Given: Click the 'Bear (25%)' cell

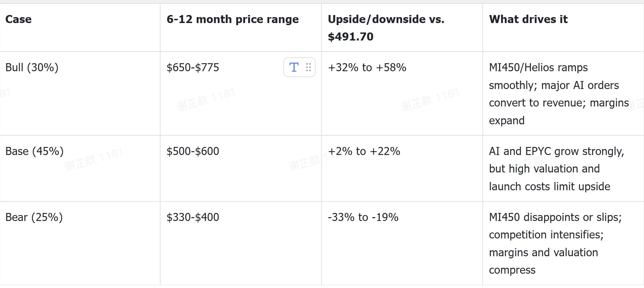Looking at the screenshot, I should click(x=80, y=243).
